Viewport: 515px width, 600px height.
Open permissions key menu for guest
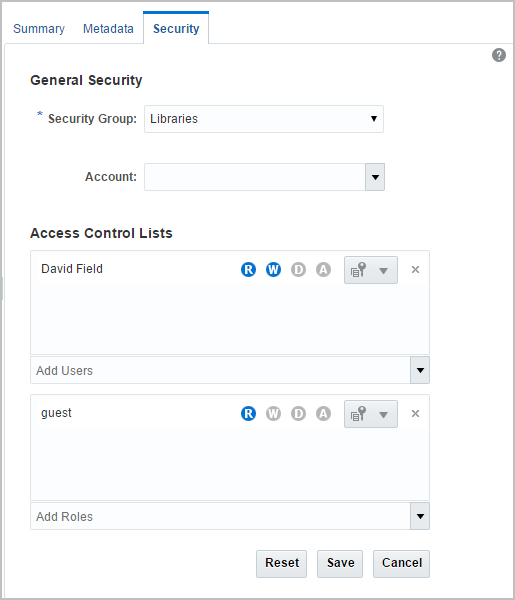[x=371, y=414]
